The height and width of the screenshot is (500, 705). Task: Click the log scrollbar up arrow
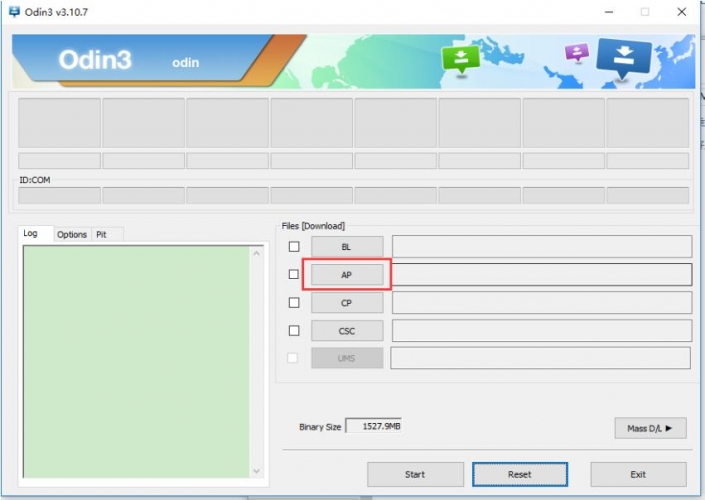[256, 254]
